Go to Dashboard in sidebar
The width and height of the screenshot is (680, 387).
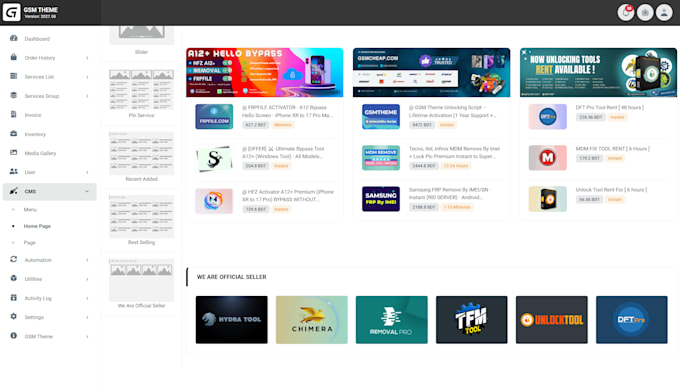pyautogui.click(x=37, y=39)
